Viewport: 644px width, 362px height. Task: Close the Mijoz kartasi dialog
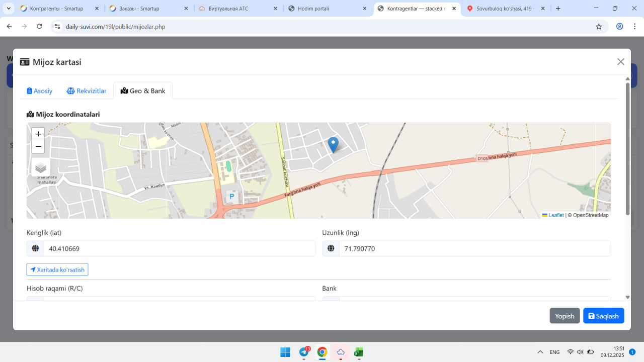point(620,62)
